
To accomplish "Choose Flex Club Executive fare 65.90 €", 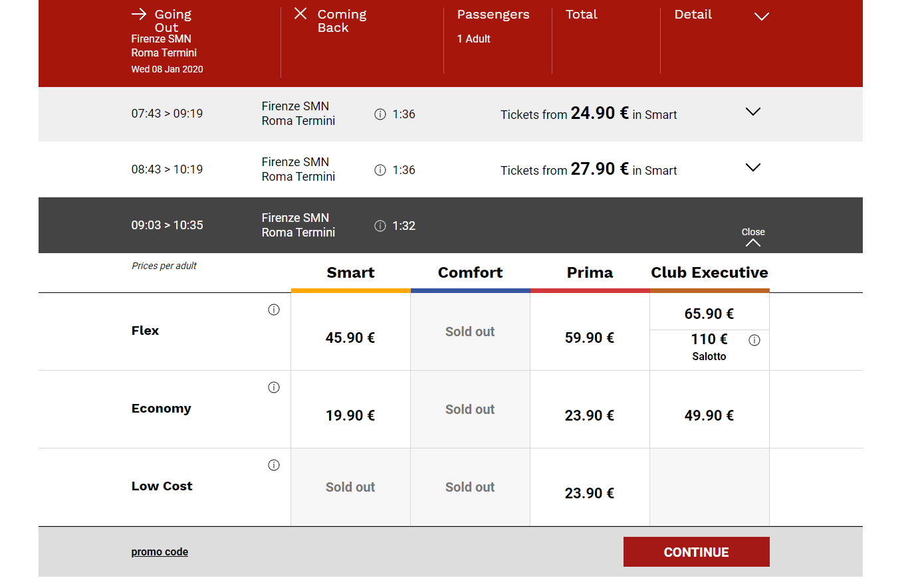I will coord(709,312).
